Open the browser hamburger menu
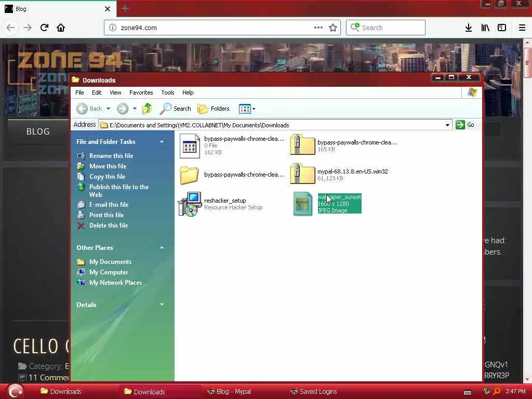Screen dimensions: 532x399 [x=522, y=28]
